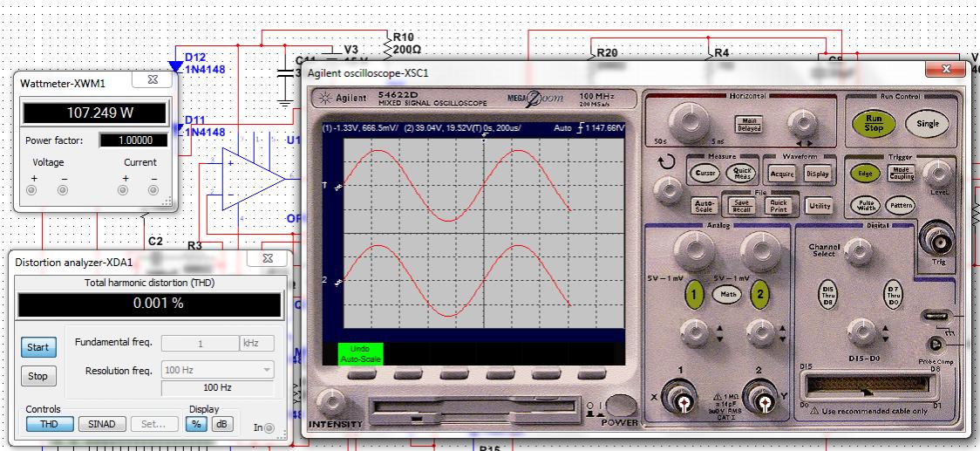Select THD control mode
Image resolution: width=980 pixels, height=451 pixels.
[50, 424]
